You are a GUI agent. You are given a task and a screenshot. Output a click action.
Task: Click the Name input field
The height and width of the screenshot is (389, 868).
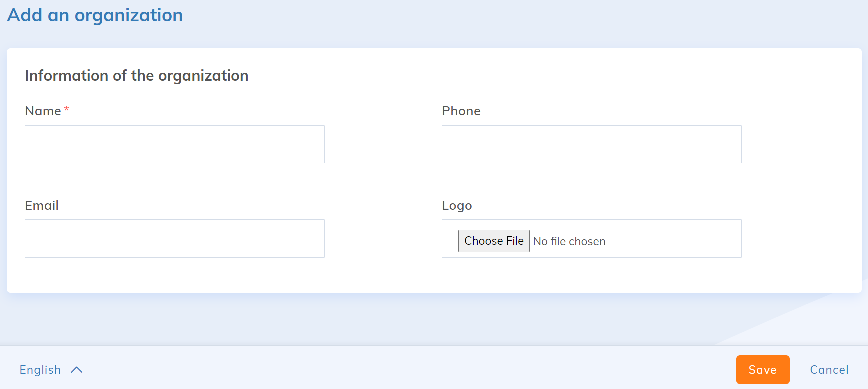pos(174,144)
